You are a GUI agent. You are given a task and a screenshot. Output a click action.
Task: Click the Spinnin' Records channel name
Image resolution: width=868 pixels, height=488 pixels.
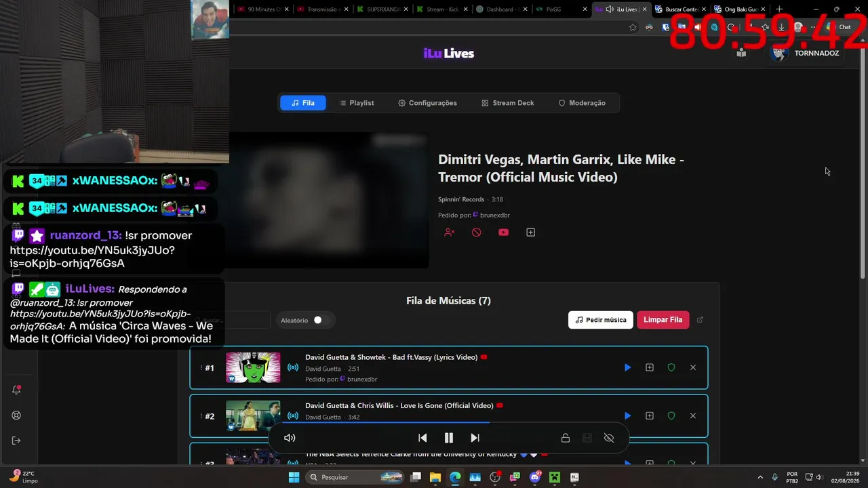pos(461,199)
